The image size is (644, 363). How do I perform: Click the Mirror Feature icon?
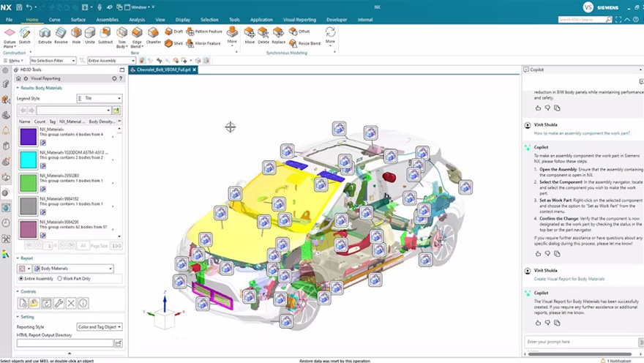[190, 43]
